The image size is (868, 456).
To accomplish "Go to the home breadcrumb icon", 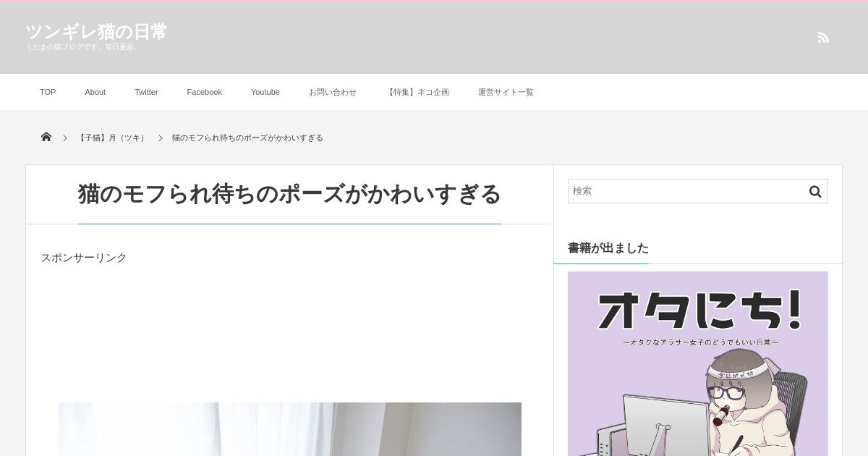I will point(46,137).
